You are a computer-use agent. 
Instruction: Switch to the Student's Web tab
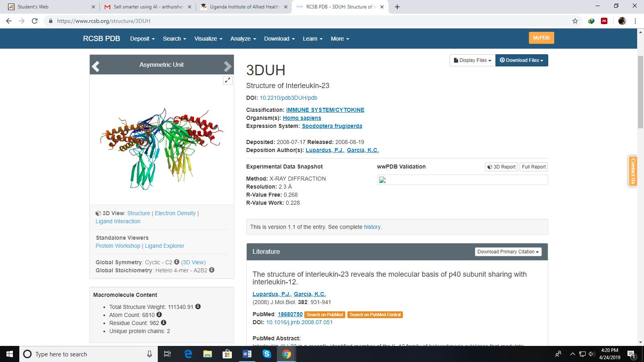[50, 7]
